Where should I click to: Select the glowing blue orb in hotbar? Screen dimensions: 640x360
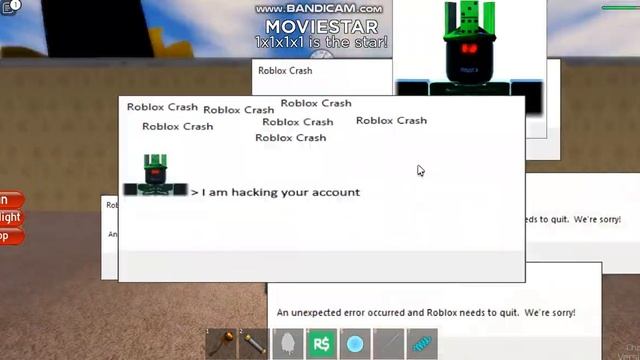tap(355, 344)
